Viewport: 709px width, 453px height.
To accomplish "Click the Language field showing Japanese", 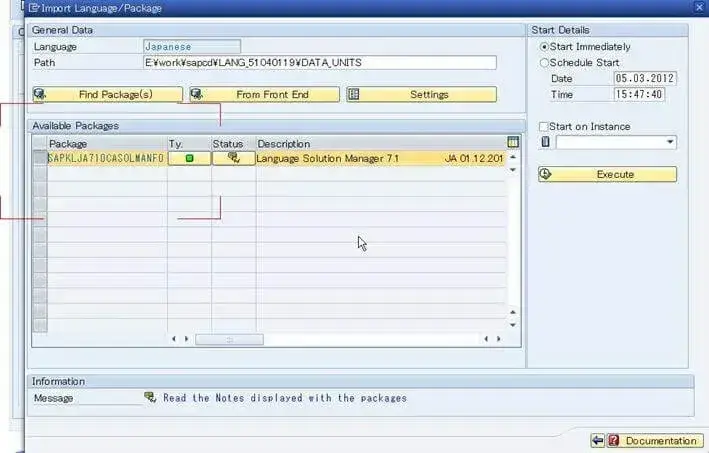I will [x=192, y=47].
